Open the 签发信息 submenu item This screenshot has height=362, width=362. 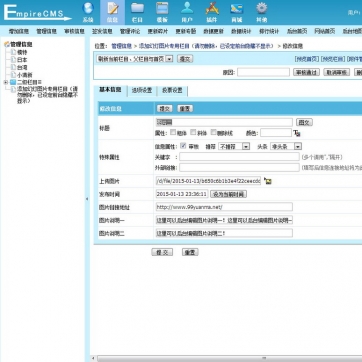[102, 31]
